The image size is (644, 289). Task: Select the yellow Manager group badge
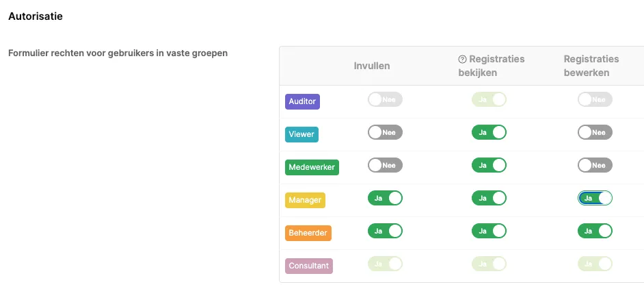pos(305,200)
